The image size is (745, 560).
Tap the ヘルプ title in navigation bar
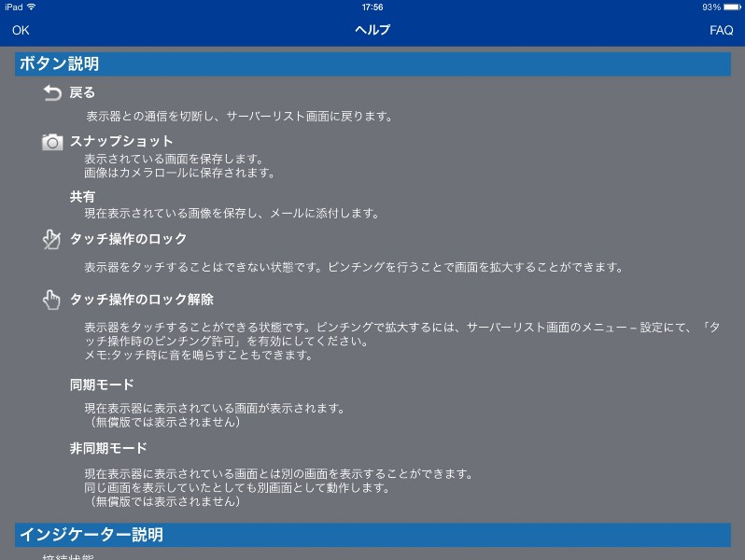pos(372,30)
